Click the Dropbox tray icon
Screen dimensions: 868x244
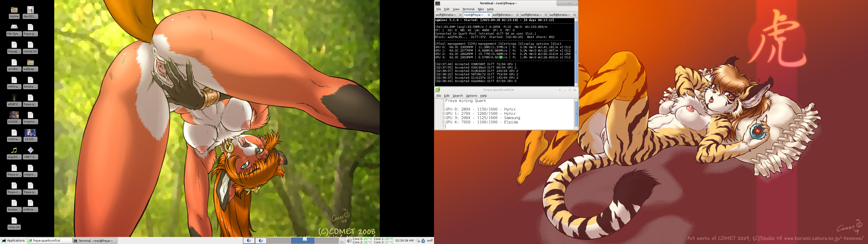[418, 241]
